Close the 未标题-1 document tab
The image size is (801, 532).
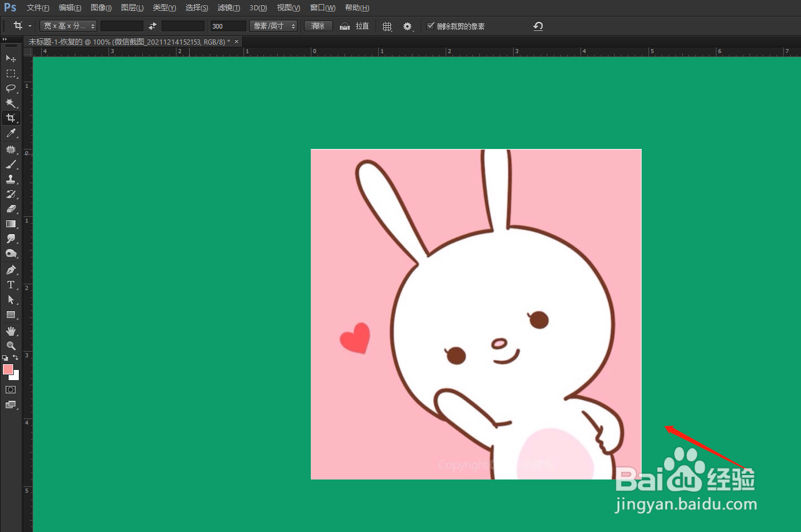coord(237,42)
